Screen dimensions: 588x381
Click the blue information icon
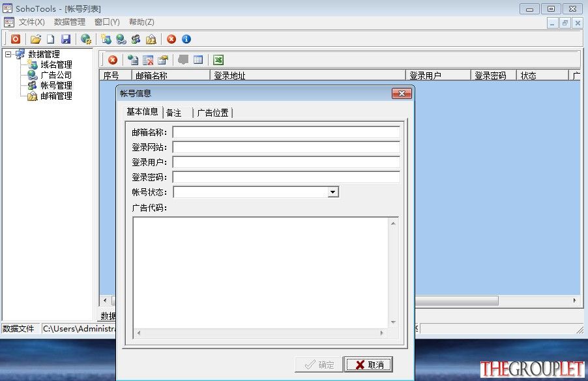(x=186, y=39)
